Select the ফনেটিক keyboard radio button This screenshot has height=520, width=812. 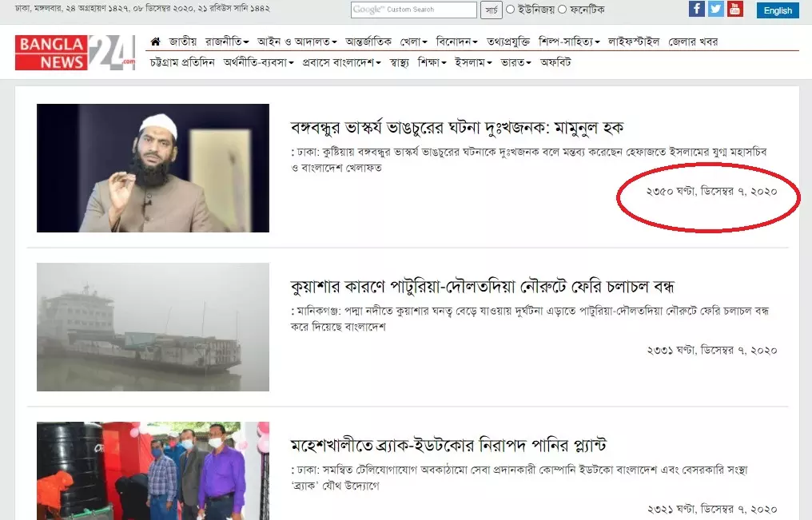[x=563, y=10]
